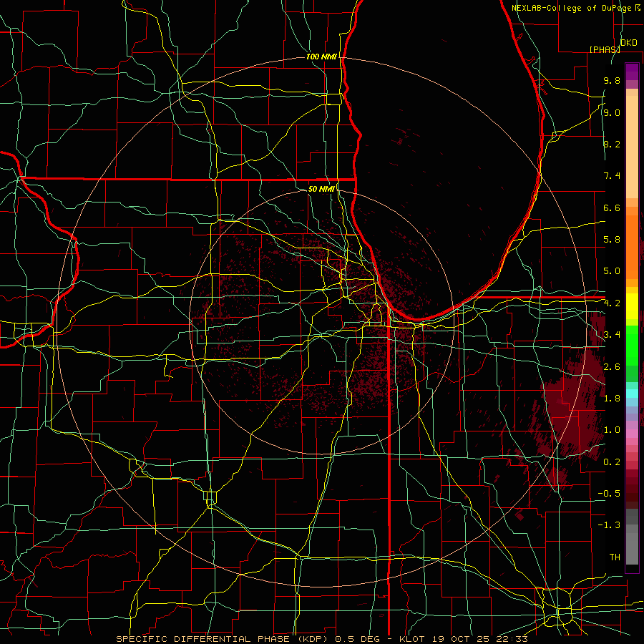This screenshot has width=644, height=644.
Task: Click the Specific Differential Phase caption text
Action: click(321, 639)
